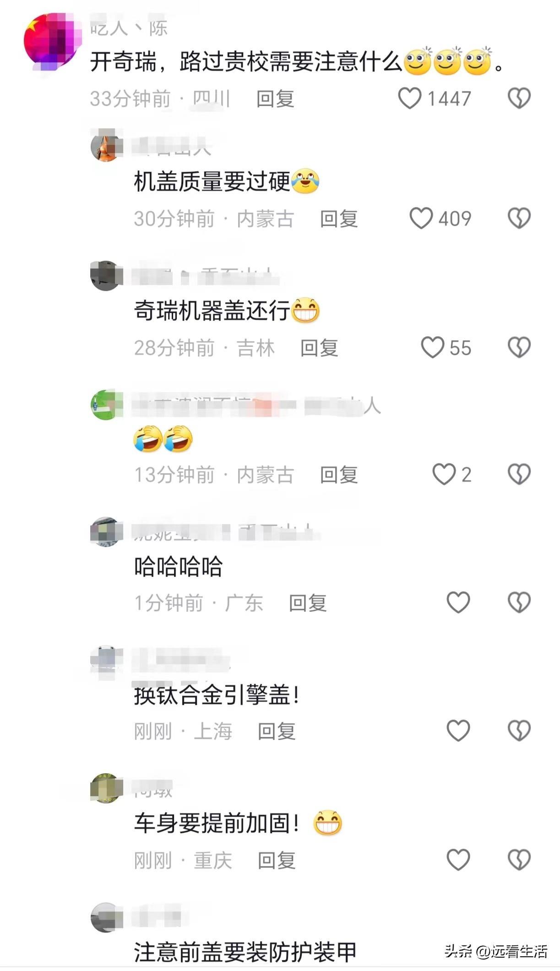This screenshot has width=560, height=971.
Task: Dislike the 奇瑞机器盖还行 reply
Action: 519,347
